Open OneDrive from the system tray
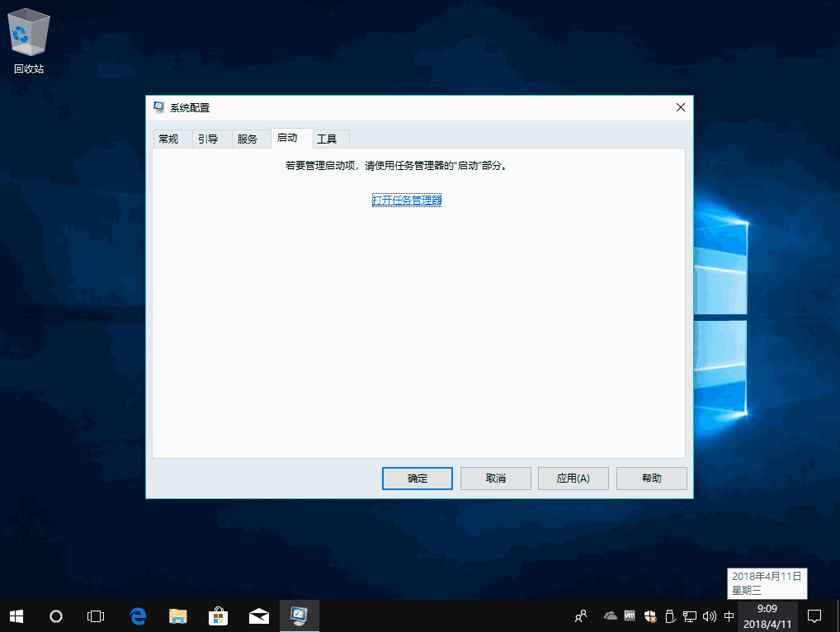The width and height of the screenshot is (840, 632). point(610,615)
